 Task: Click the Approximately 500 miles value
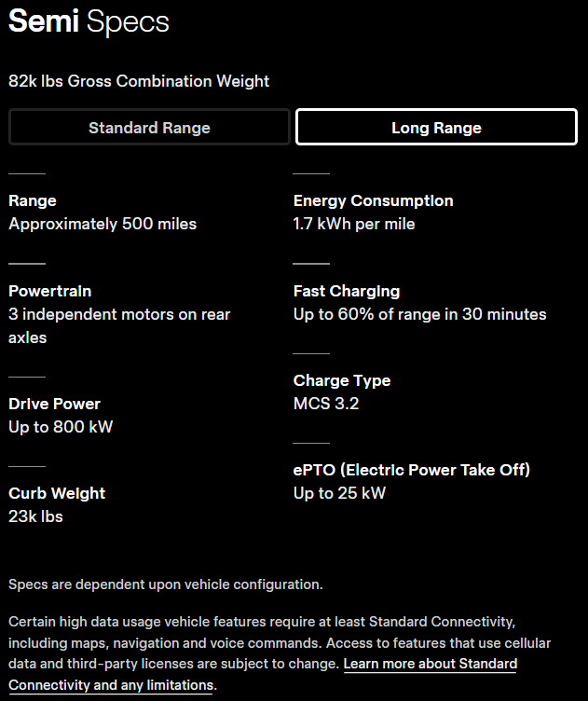point(103,224)
